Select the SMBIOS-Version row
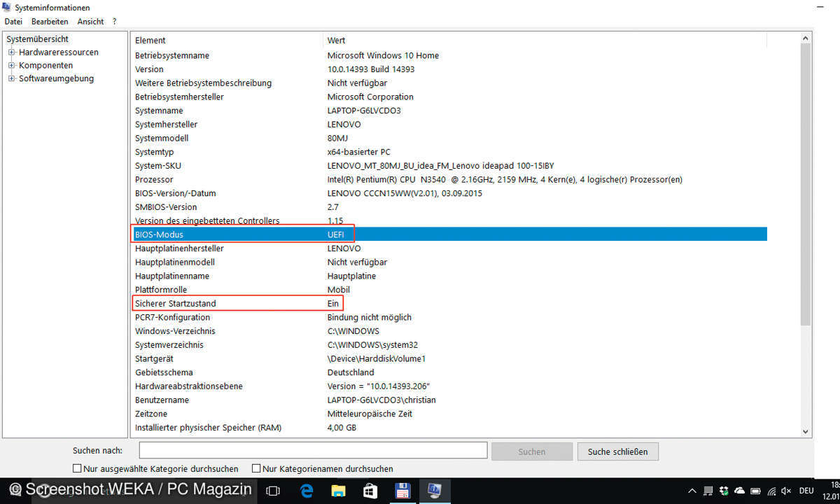Image resolution: width=840 pixels, height=504 pixels. coord(449,207)
